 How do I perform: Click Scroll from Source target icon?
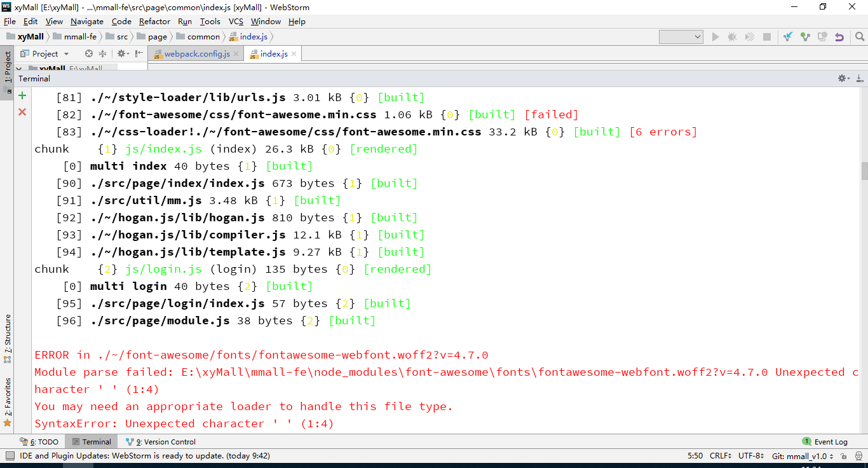[x=89, y=54]
